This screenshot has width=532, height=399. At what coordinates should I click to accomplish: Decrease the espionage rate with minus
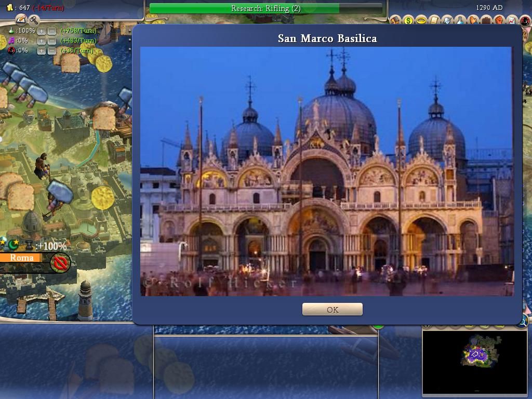(x=52, y=51)
